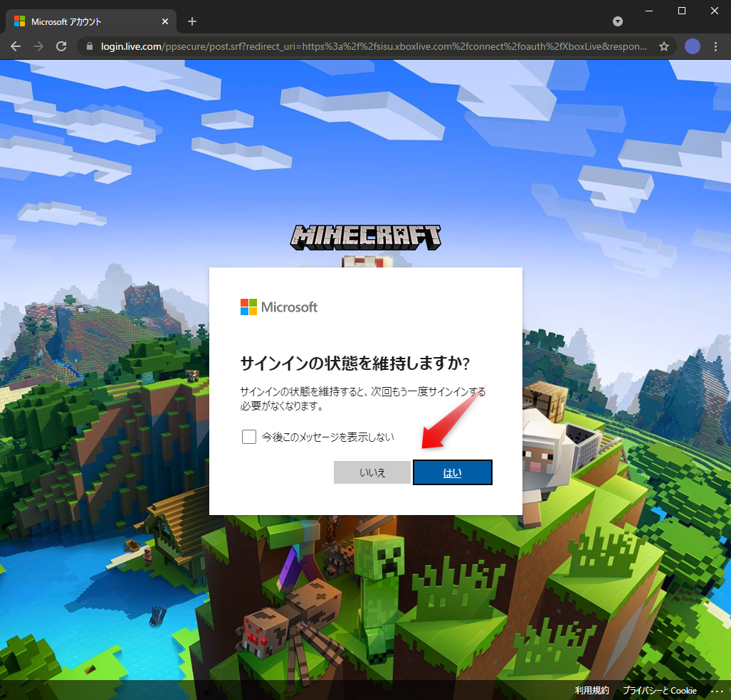Viewport: 731px width, 700px height.
Task: Close the Microsoft アカウント tab
Action: tap(165, 21)
